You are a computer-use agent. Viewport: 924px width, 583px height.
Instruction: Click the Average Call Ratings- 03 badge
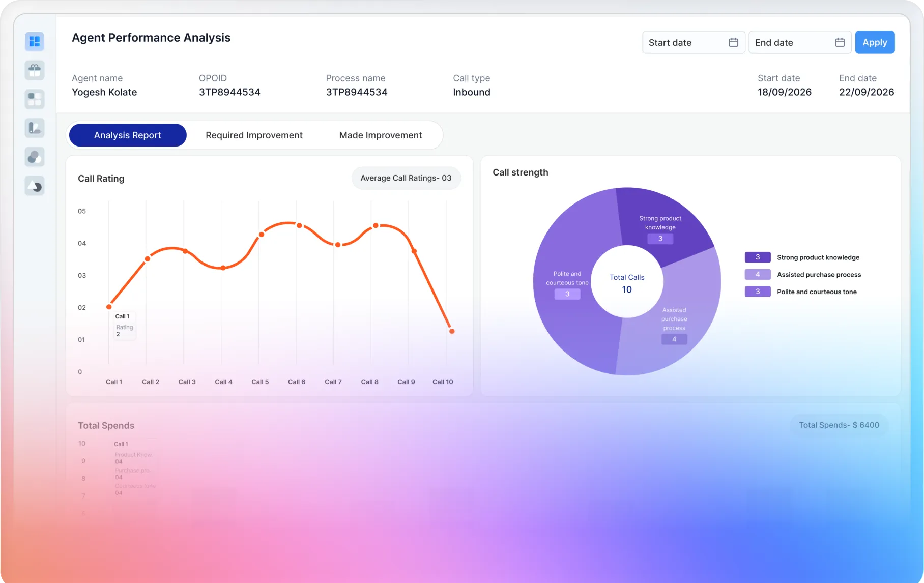tap(406, 178)
